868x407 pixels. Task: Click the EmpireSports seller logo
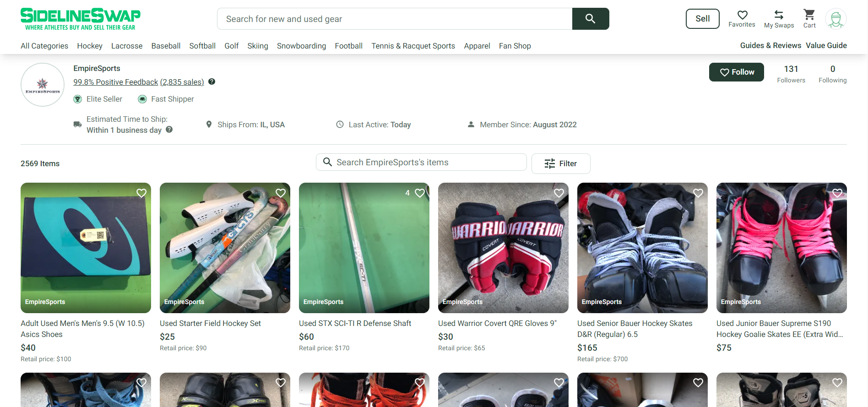click(43, 85)
